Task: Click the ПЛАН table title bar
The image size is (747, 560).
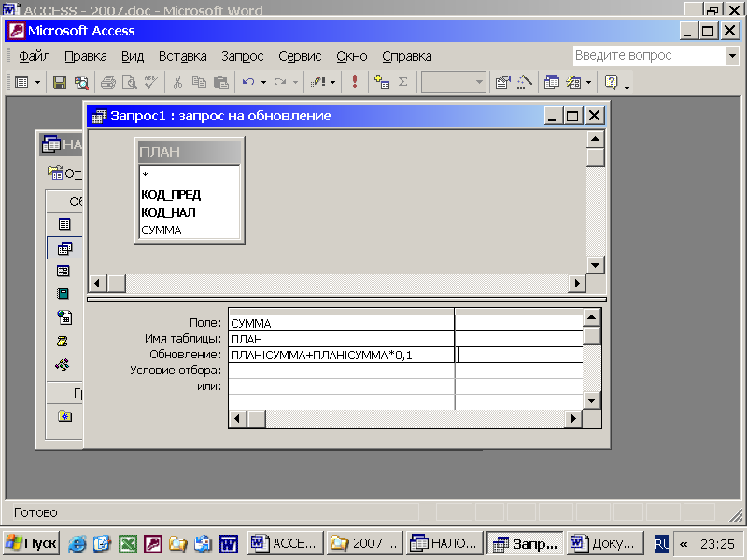Action: coord(190,152)
